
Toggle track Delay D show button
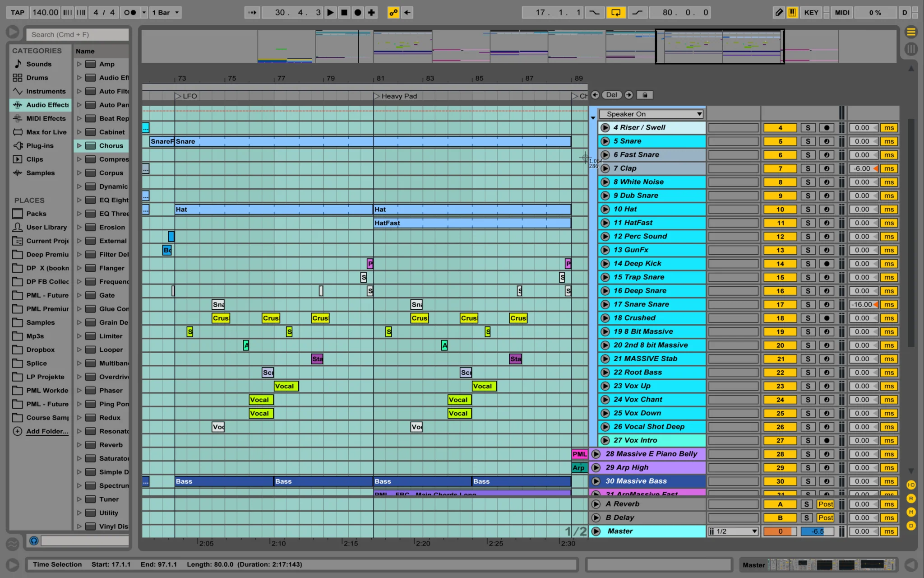click(x=911, y=526)
